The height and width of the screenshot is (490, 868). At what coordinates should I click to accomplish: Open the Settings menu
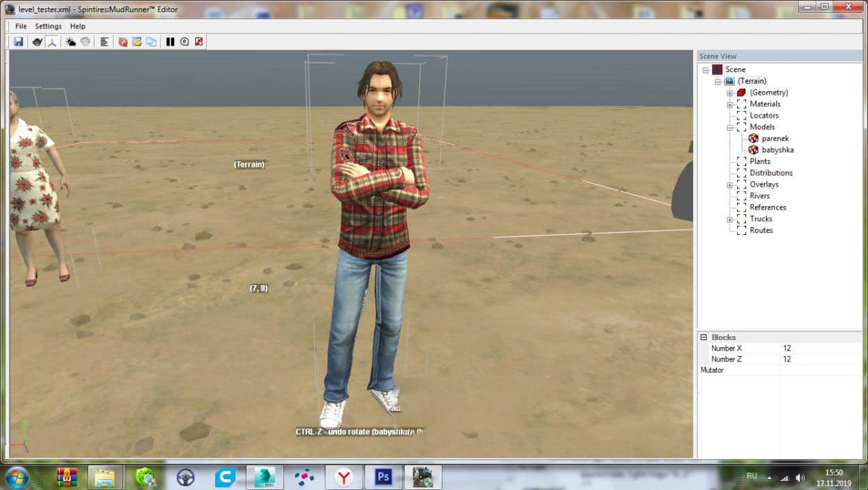[x=48, y=26]
